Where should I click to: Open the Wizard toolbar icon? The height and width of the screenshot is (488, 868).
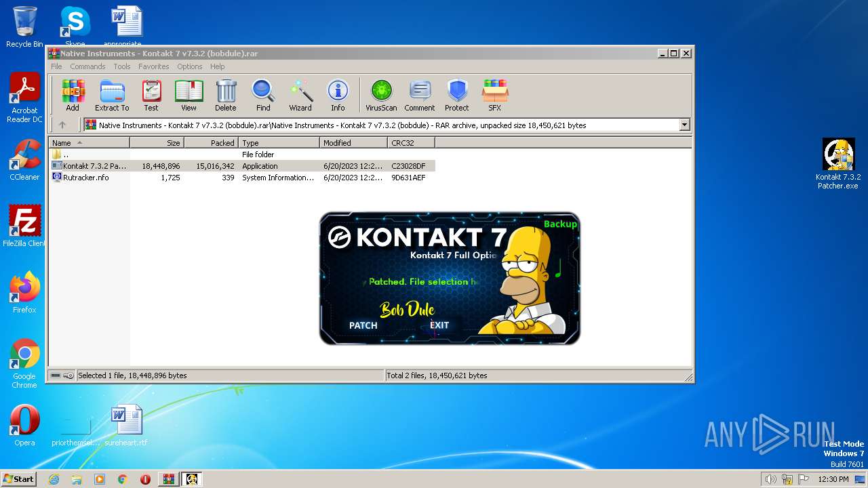300,95
